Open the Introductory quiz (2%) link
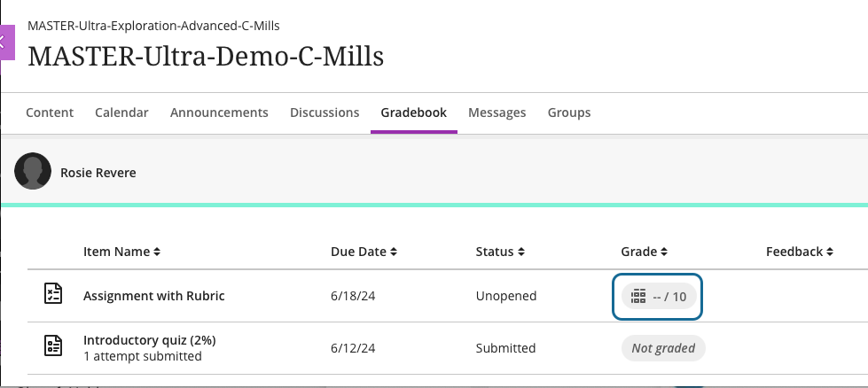Image resolution: width=868 pixels, height=388 pixels. click(149, 340)
